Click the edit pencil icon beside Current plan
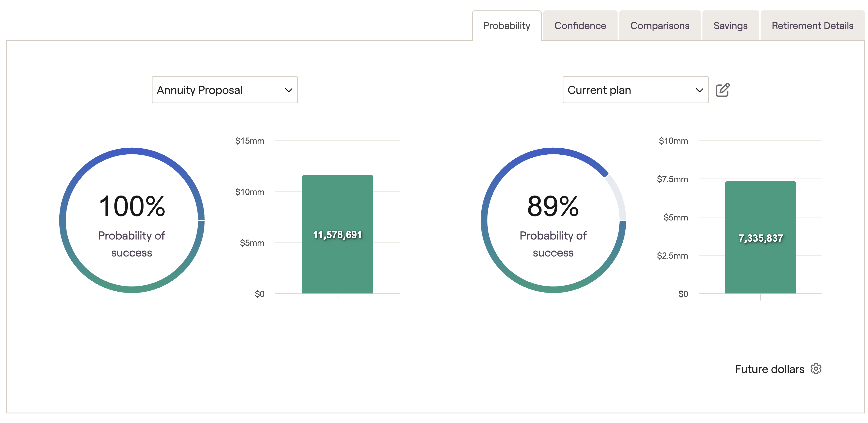The image size is (868, 423). tap(722, 90)
